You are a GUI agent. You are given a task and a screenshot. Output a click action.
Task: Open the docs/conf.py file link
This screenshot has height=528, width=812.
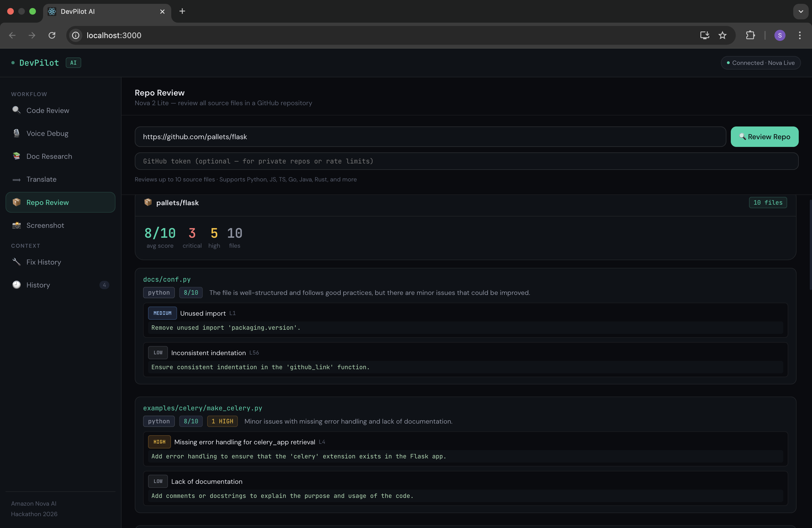(167, 279)
